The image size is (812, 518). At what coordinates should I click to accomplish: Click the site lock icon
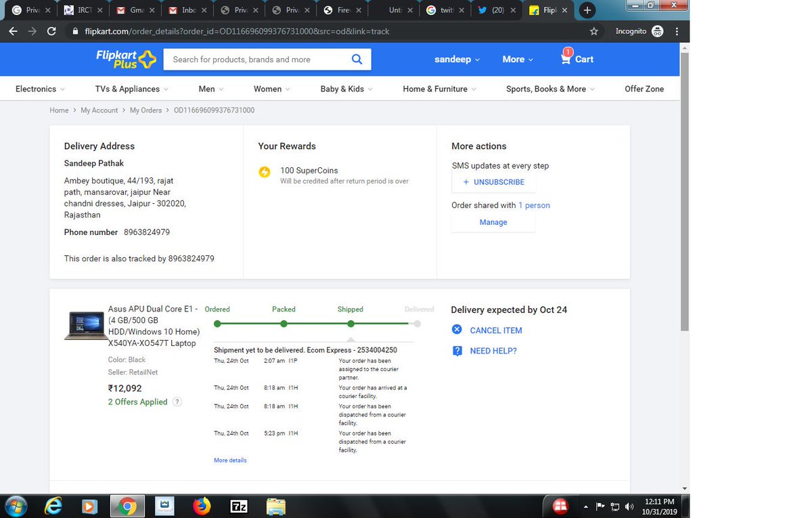tap(75, 31)
